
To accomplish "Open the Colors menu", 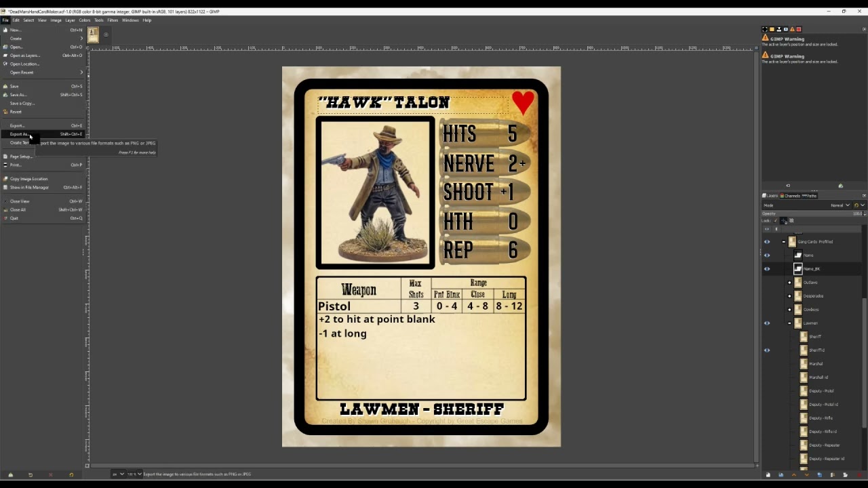I will 84,20.
